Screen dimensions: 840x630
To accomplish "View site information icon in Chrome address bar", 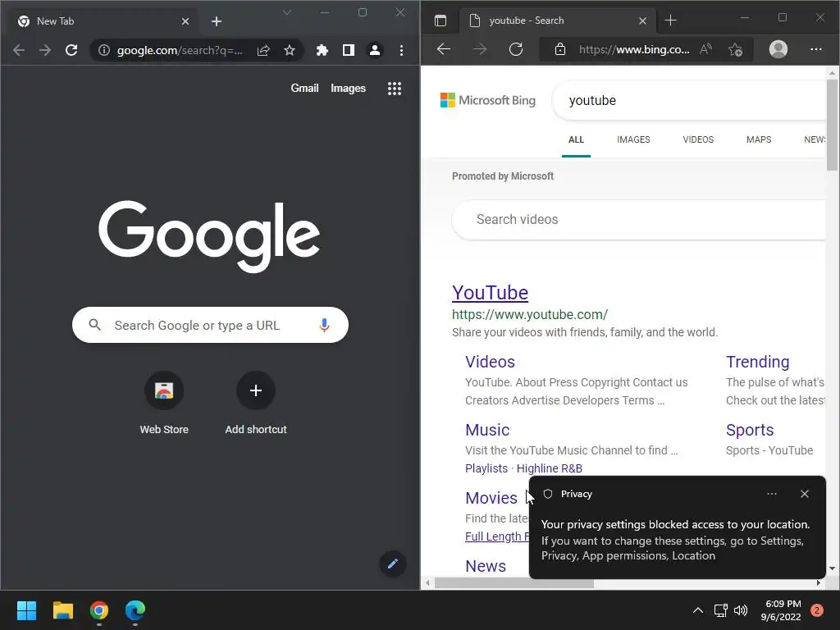I will (104, 50).
